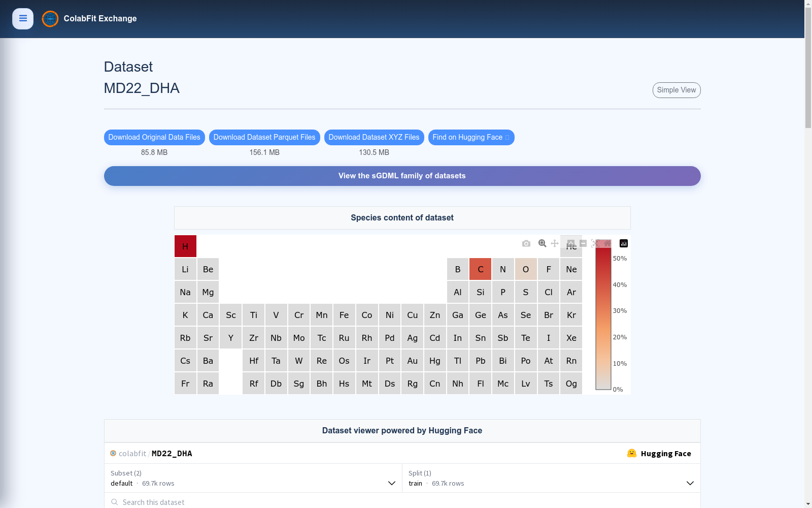Click the Mo element cell
812x508 pixels.
[x=299, y=338]
